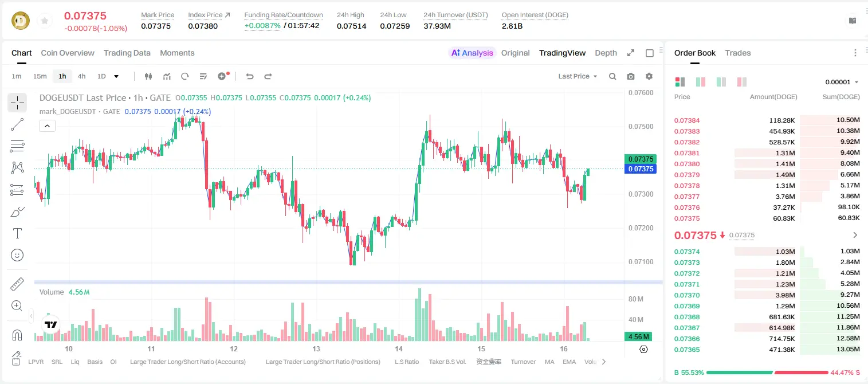
Task: Select the text annotation tool
Action: point(17,233)
